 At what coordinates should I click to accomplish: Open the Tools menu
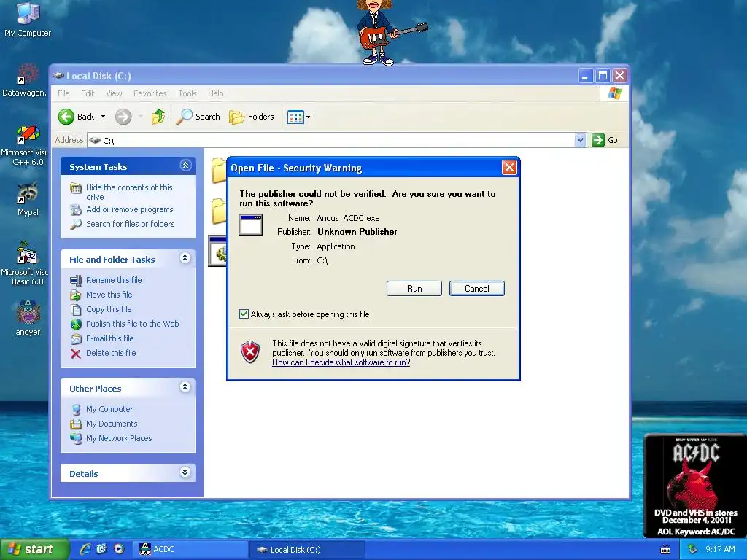tap(187, 93)
